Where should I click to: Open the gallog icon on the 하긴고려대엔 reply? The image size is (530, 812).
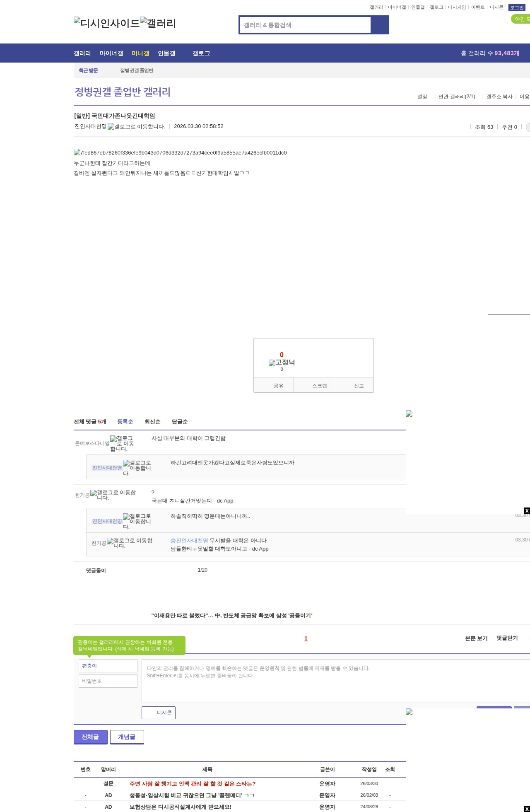[137, 468]
